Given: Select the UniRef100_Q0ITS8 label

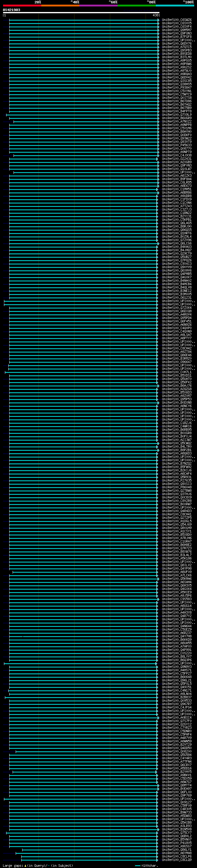Looking at the screenshot, I should [177, 98].
